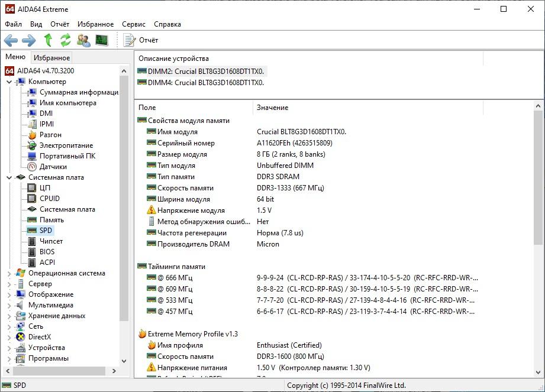
Task: Open the Отчёт menu in menu bar
Action: tap(60, 24)
